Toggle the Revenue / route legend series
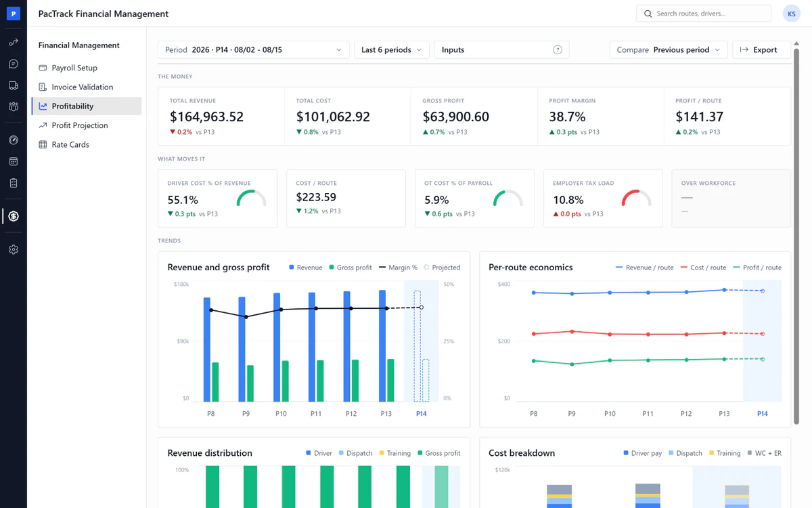The height and width of the screenshot is (508, 812). pos(645,268)
